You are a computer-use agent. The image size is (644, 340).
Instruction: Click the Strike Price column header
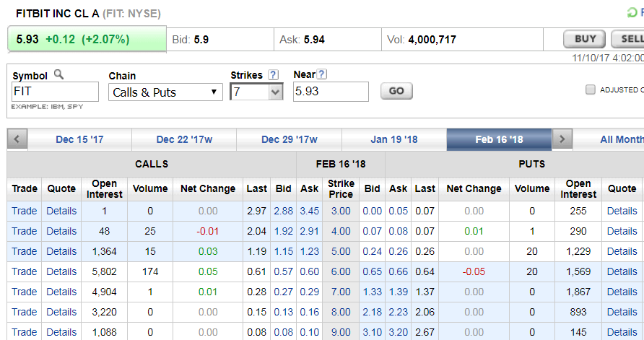click(341, 189)
